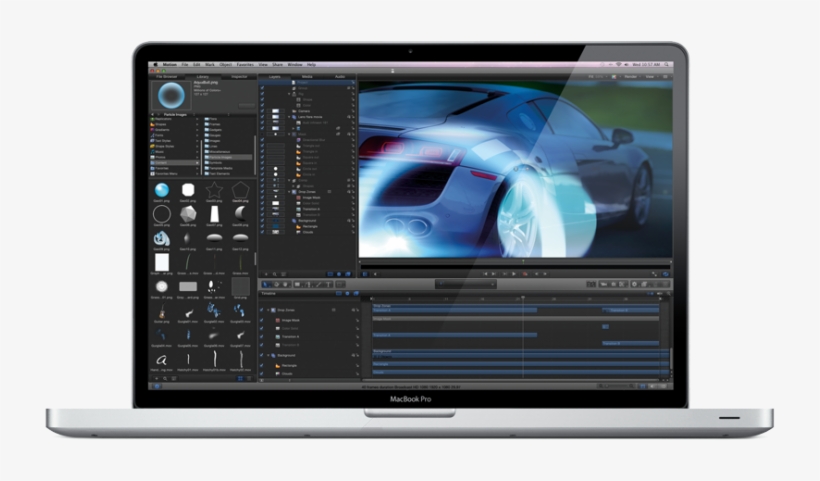Collapse the Lens flare movie group

289,117
